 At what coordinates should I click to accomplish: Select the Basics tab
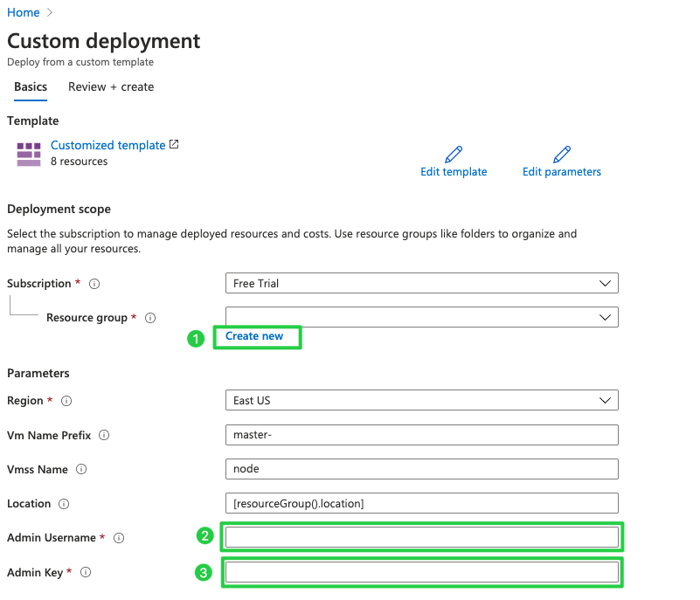[x=30, y=86]
